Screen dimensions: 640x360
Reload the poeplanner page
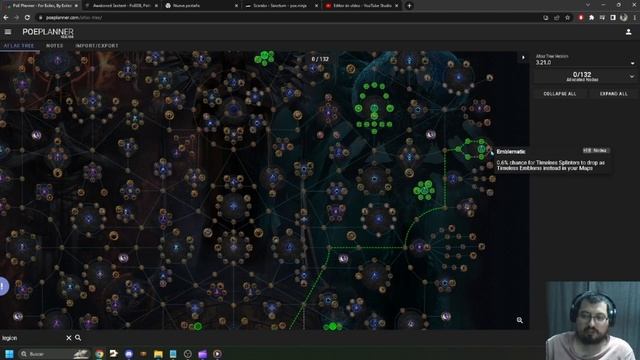tap(27, 18)
